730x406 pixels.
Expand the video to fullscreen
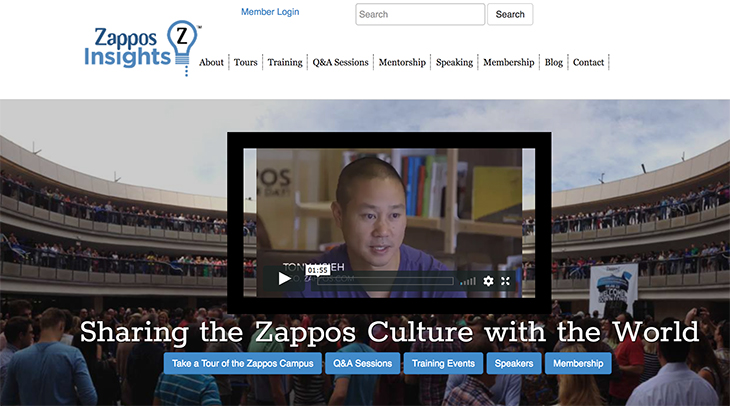[x=505, y=281]
